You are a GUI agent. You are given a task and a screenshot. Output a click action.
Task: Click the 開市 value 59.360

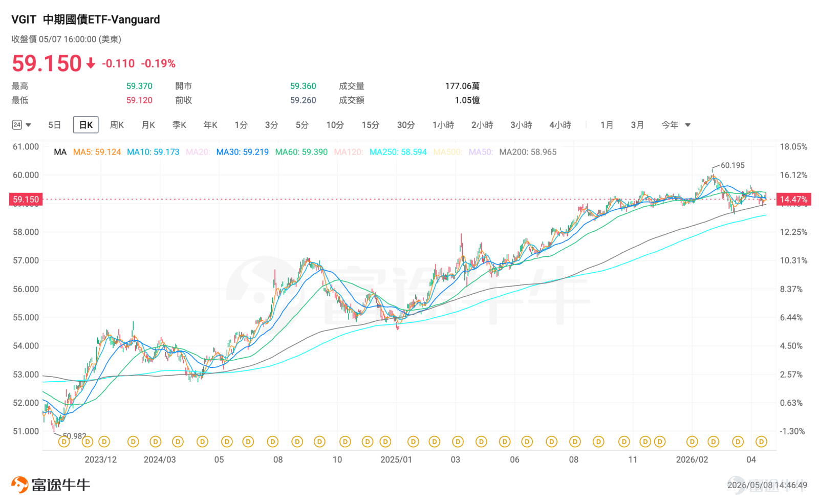[303, 86]
